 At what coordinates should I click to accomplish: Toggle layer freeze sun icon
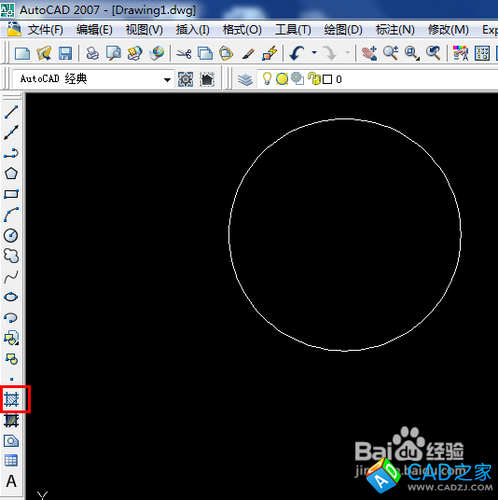pos(282,79)
